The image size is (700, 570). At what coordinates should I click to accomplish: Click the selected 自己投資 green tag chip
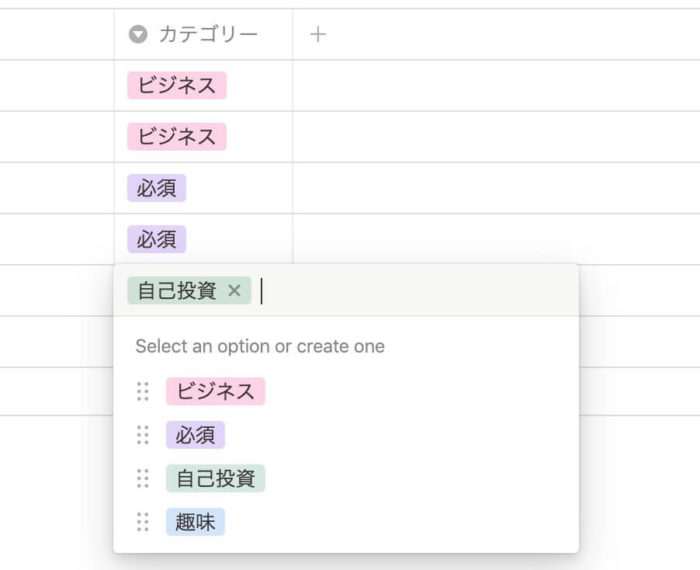tap(177, 291)
